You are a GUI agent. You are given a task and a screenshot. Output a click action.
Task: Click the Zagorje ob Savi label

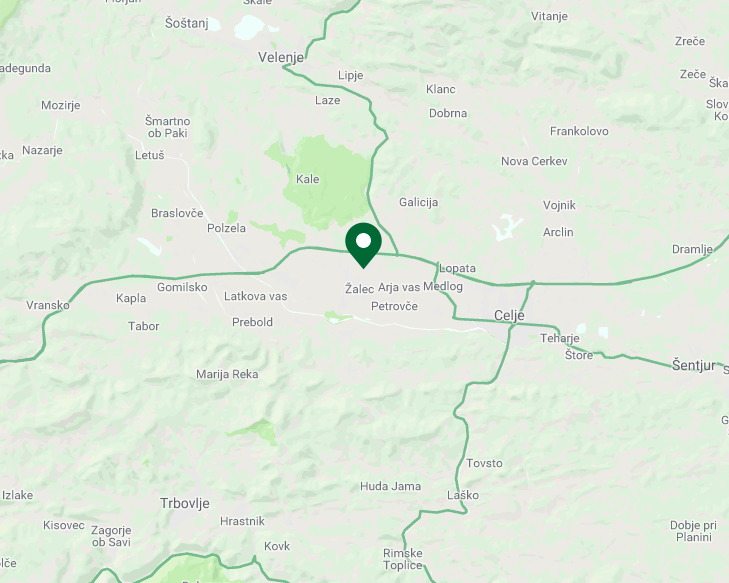pos(111,536)
